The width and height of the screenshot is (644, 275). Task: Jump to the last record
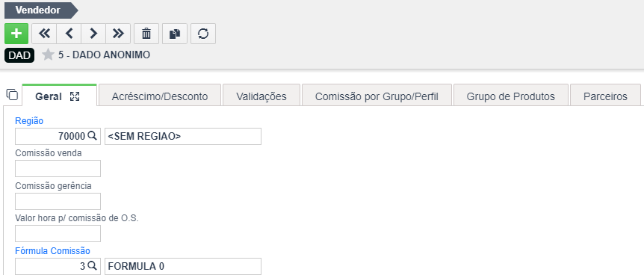tap(118, 34)
